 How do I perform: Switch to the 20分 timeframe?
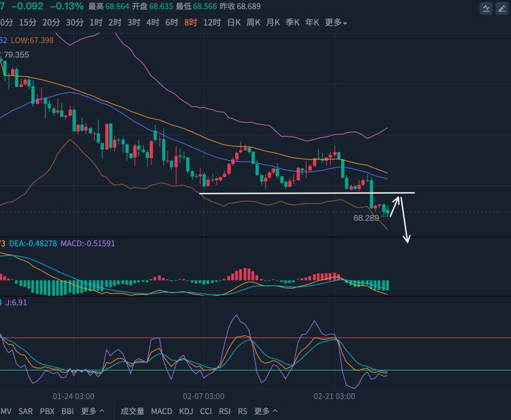(51, 23)
